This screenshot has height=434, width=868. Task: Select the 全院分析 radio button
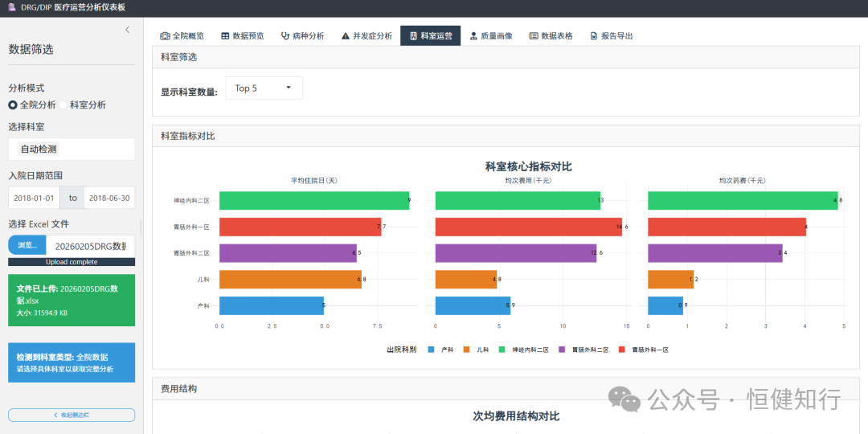(x=13, y=104)
